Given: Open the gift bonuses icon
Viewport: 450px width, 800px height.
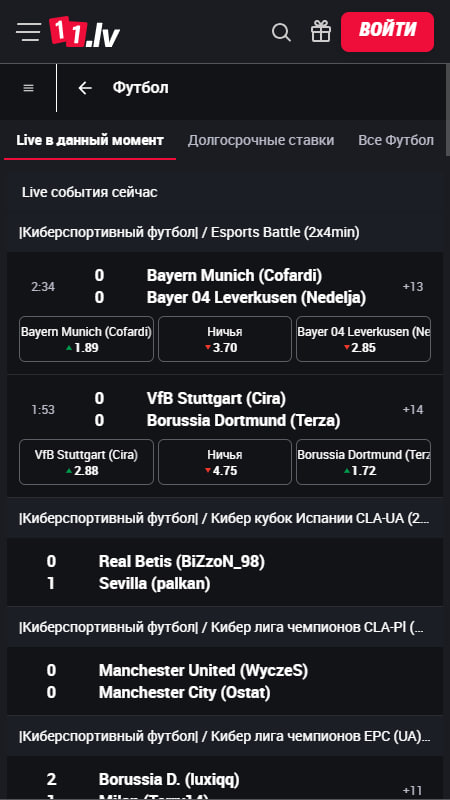Looking at the screenshot, I should 321,32.
